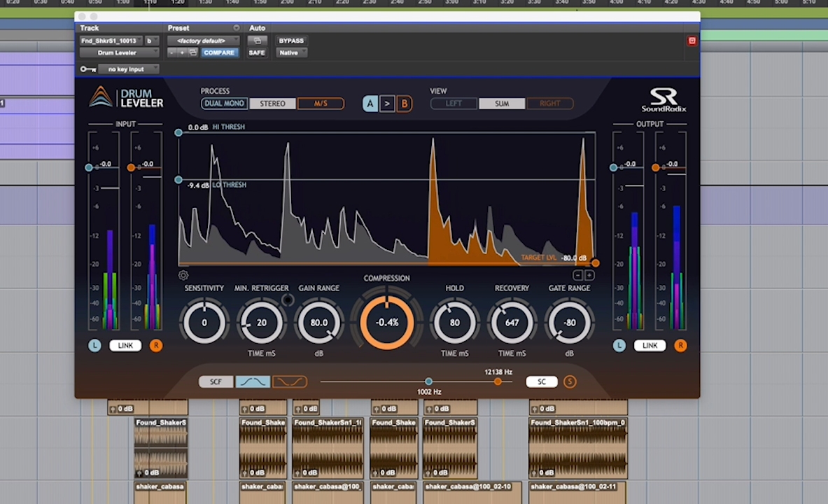The height and width of the screenshot is (504, 828).
Task: Click the TARGET LVL handle
Action: 595,263
